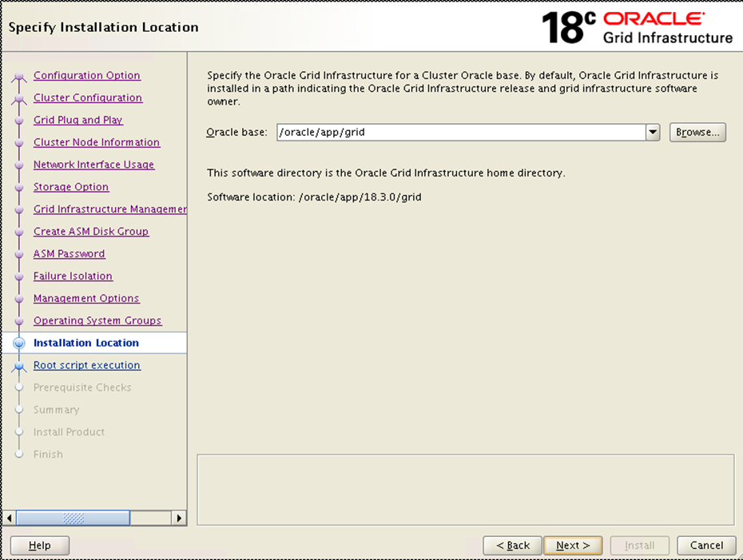Cancel the Grid Infrastructure installer
743x560 pixels.
pos(706,546)
